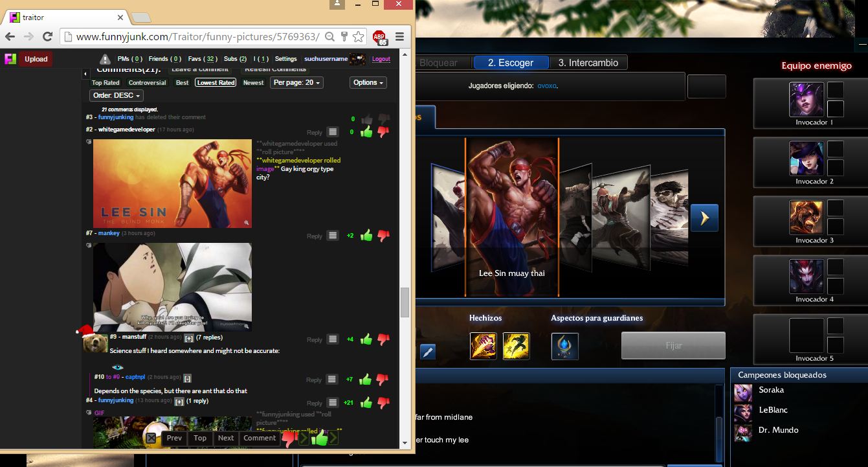Thumbs up whitegamedeveloper's comment
The image size is (868, 467).
click(366, 131)
